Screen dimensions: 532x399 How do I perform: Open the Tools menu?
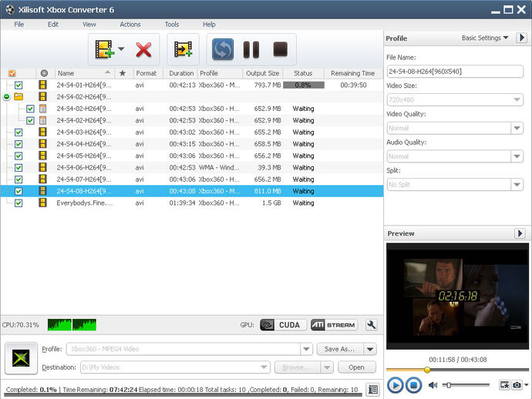(172, 25)
